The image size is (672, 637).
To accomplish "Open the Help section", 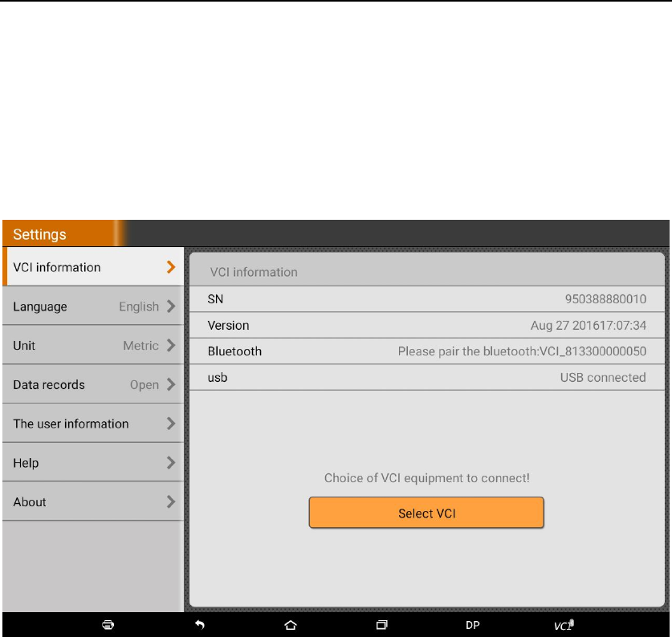I will [93, 463].
